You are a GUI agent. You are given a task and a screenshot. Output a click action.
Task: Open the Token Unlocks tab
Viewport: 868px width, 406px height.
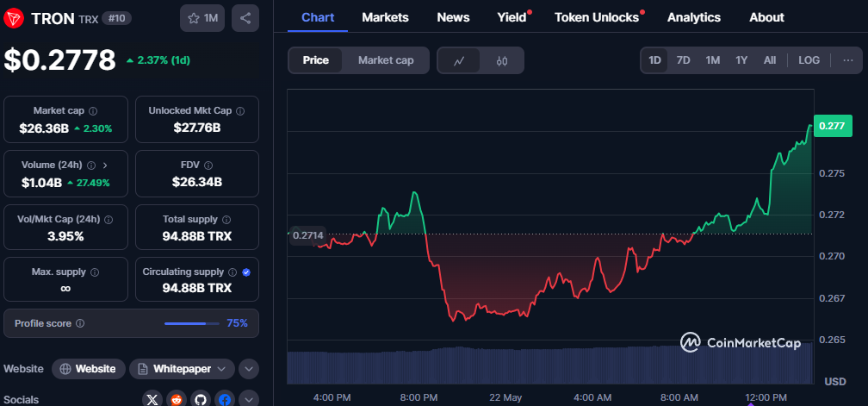point(597,17)
